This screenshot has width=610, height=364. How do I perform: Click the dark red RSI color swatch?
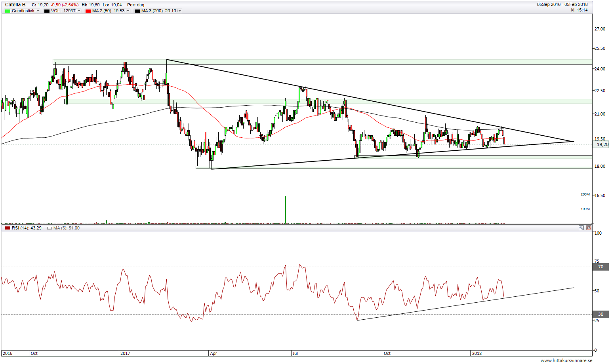8,228
